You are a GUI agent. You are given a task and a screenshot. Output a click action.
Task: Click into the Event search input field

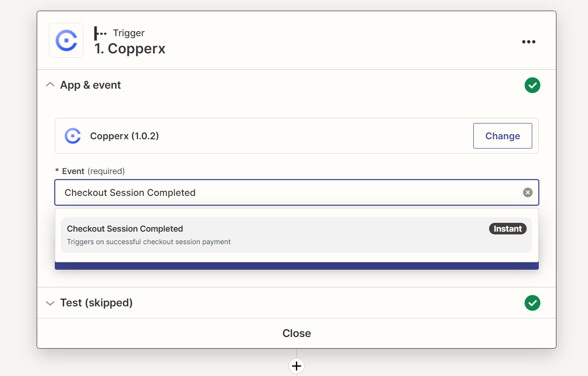point(297,193)
